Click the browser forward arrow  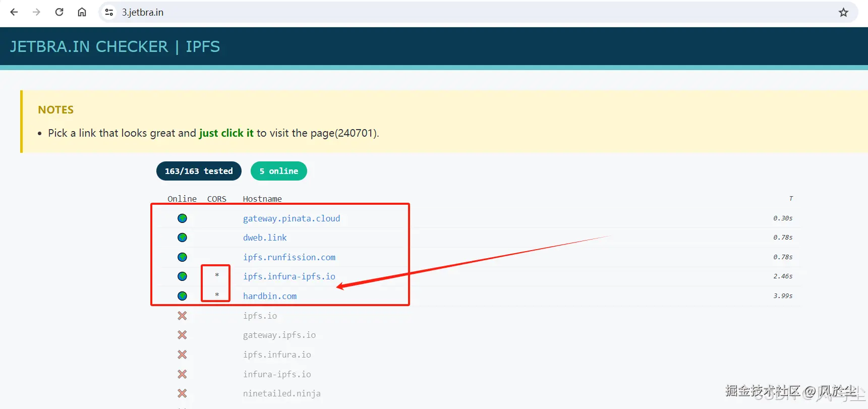(36, 12)
